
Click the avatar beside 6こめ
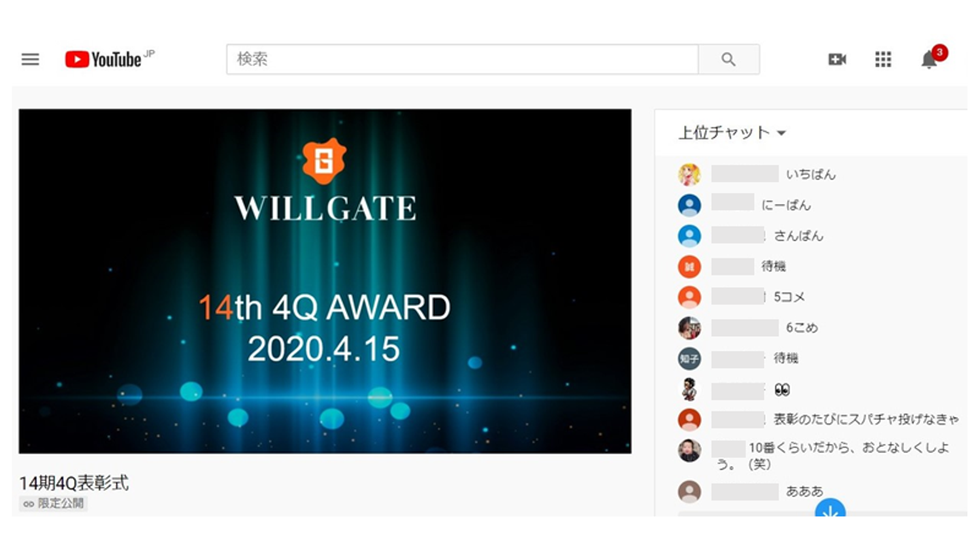click(x=689, y=328)
